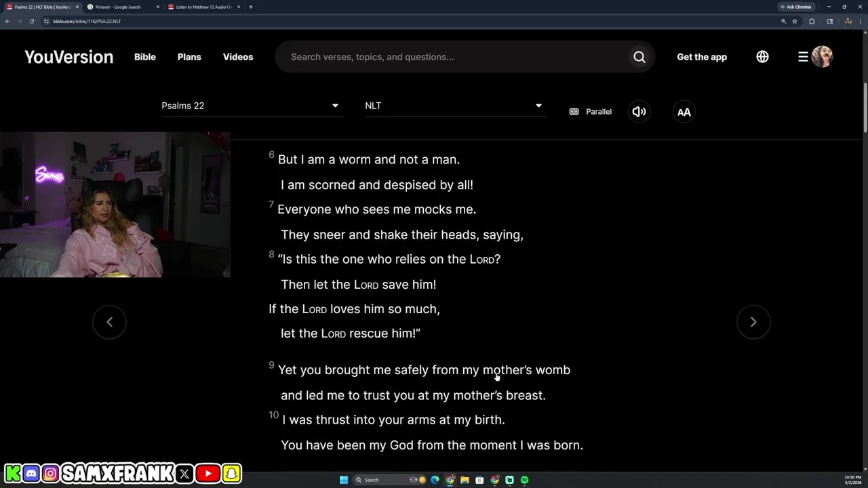Open the language globe selector
This screenshot has width=868, height=488.
click(x=762, y=57)
